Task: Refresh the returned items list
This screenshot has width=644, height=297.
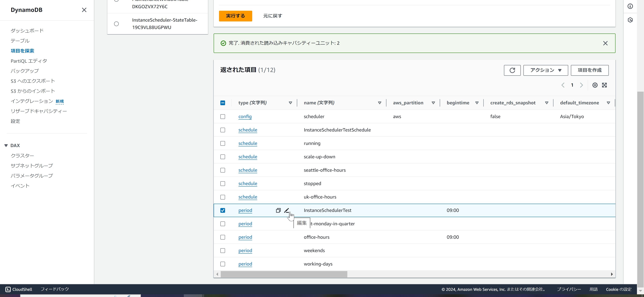Action: coord(512,70)
